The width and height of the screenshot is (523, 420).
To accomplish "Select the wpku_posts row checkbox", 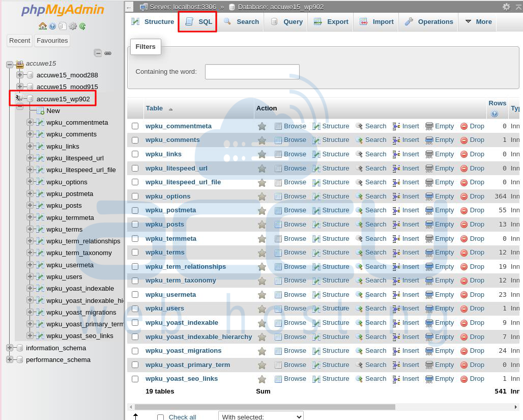I will click(135, 225).
